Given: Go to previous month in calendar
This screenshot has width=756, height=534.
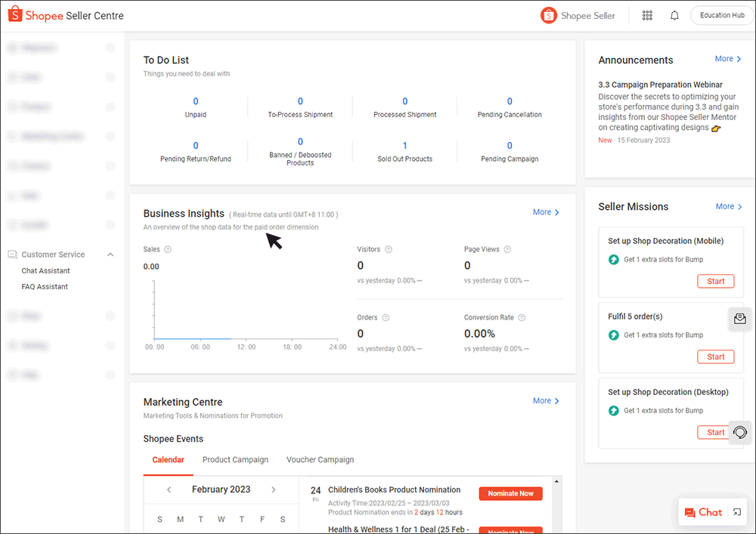Looking at the screenshot, I should coord(169,489).
